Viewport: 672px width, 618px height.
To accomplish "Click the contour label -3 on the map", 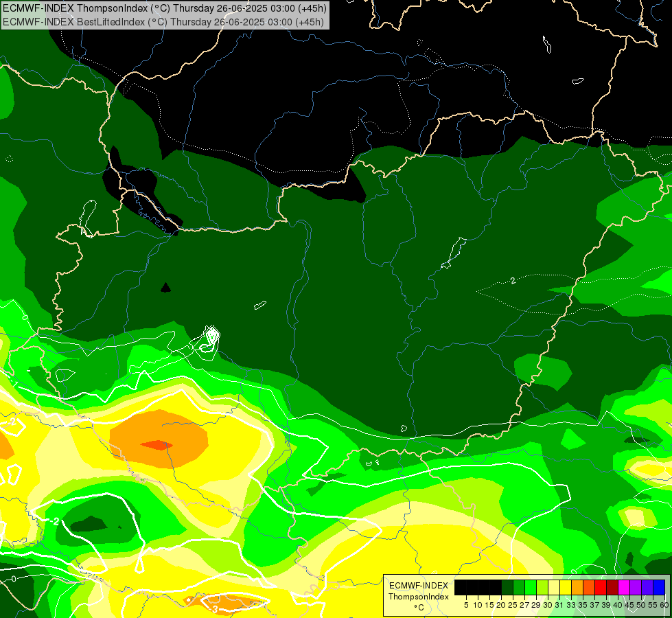I will 214,609.
